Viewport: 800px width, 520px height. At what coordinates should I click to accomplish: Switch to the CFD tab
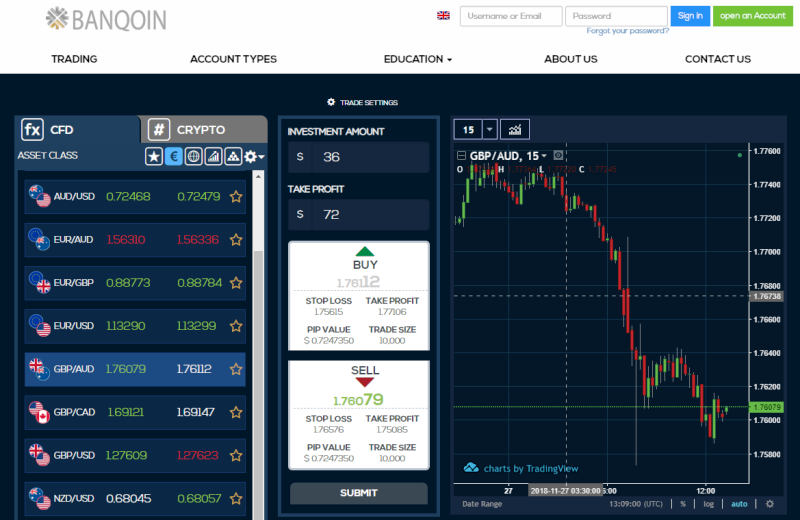coord(78,130)
